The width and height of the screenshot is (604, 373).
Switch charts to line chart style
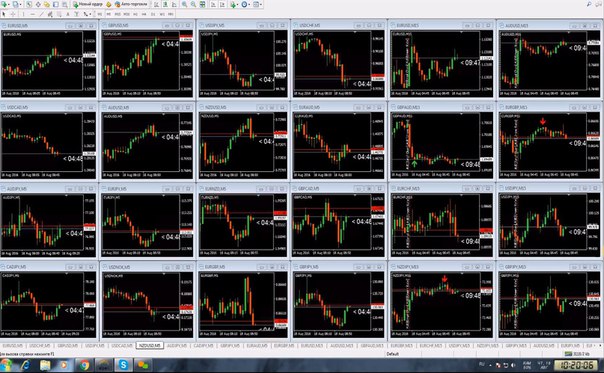(174, 5)
